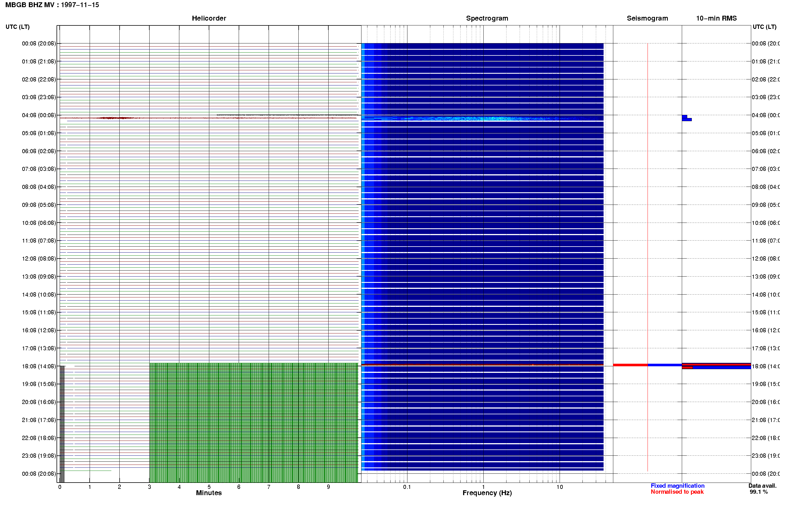Click the left 12:08 (08:08) time label
Image resolution: width=812 pixels, height=508 pixels.
(x=39, y=259)
